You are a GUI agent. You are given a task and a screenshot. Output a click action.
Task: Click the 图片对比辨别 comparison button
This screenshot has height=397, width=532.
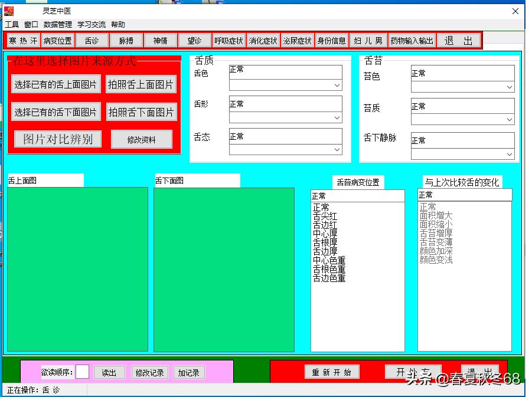pos(57,138)
